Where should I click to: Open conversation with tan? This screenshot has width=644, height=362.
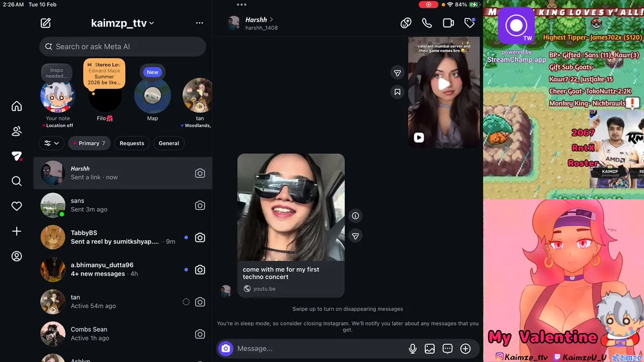[123, 302]
